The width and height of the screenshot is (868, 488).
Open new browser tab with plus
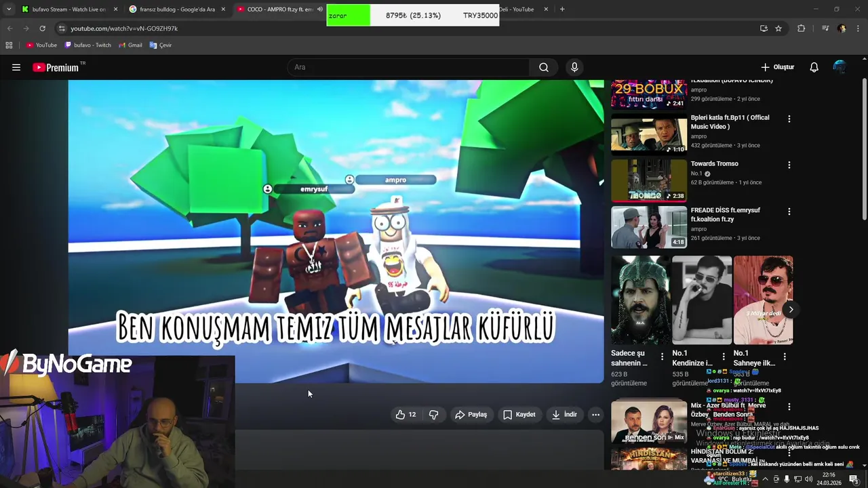[x=562, y=9]
